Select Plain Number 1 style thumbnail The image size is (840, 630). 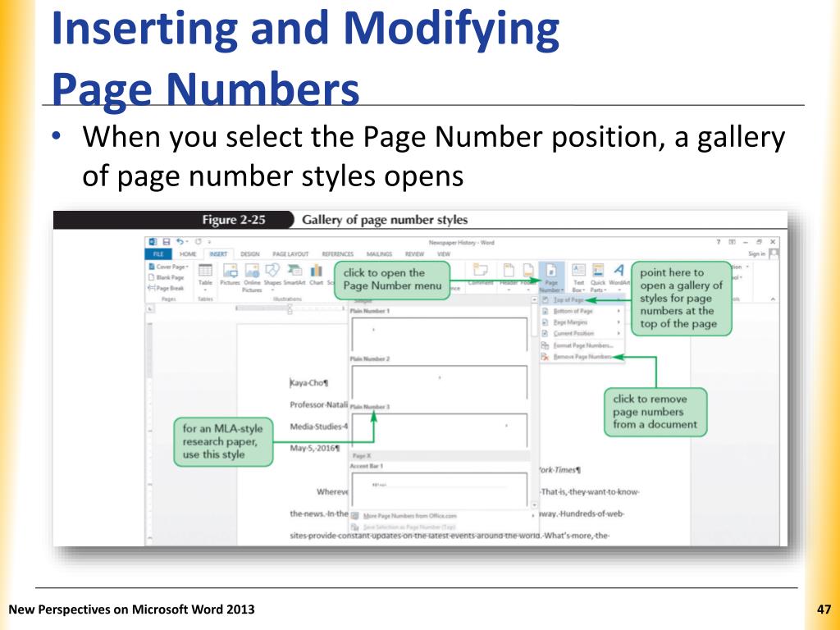(x=440, y=335)
